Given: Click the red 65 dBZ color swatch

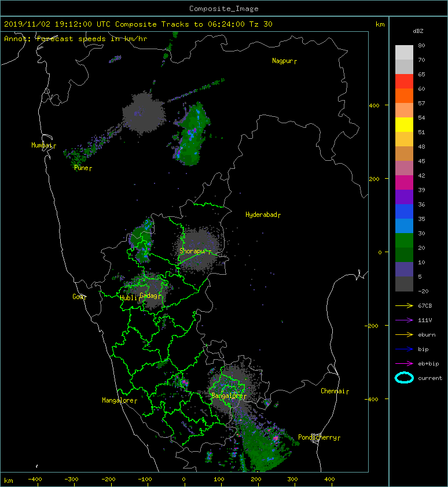Looking at the screenshot, I should point(404,81).
